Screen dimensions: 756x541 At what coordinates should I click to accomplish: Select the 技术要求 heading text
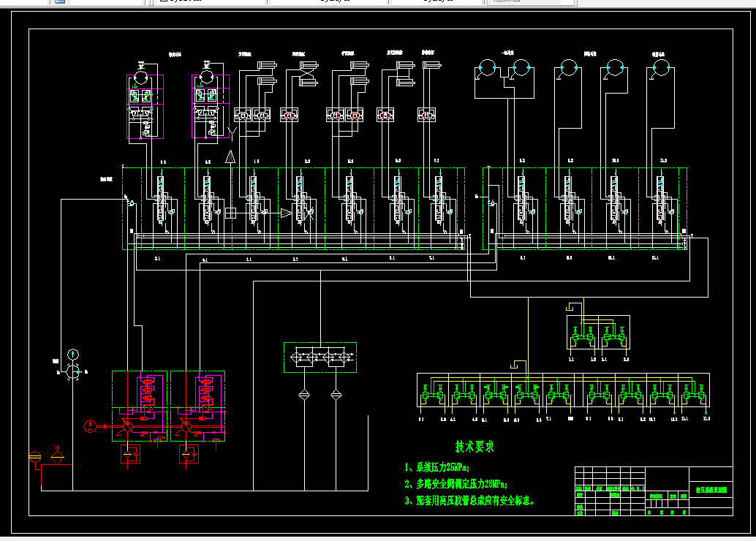(475, 447)
